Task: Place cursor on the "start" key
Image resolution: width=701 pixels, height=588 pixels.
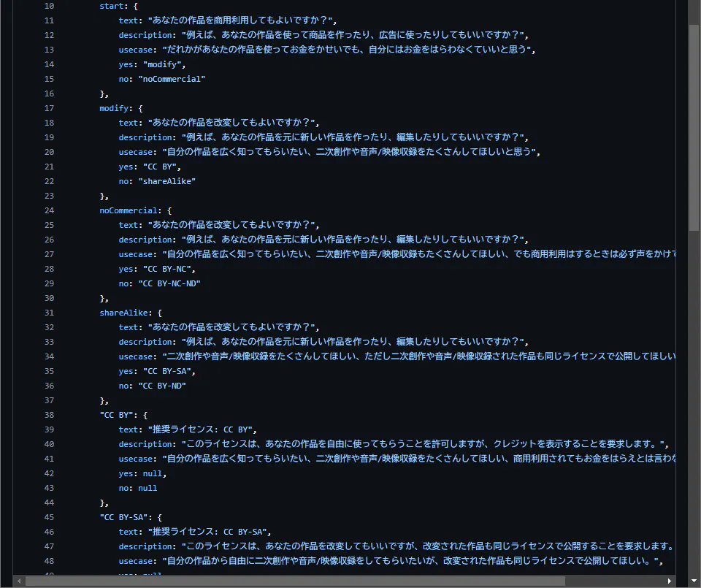Action: click(x=111, y=6)
